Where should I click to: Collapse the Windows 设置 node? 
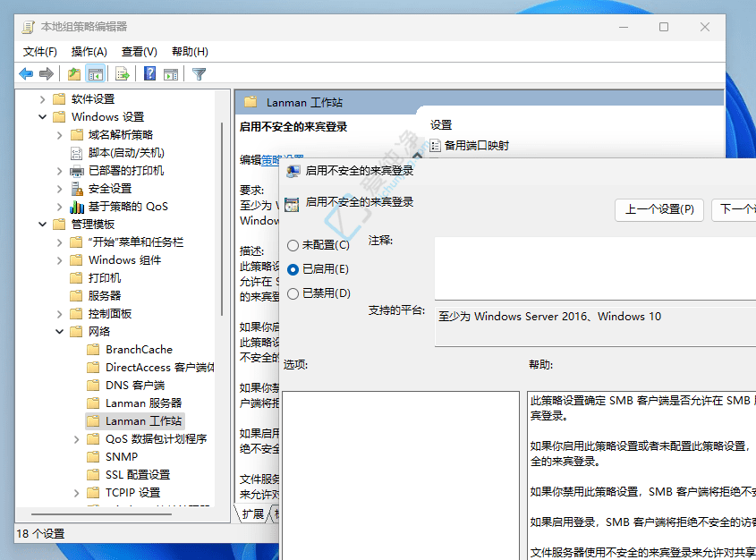click(x=43, y=116)
